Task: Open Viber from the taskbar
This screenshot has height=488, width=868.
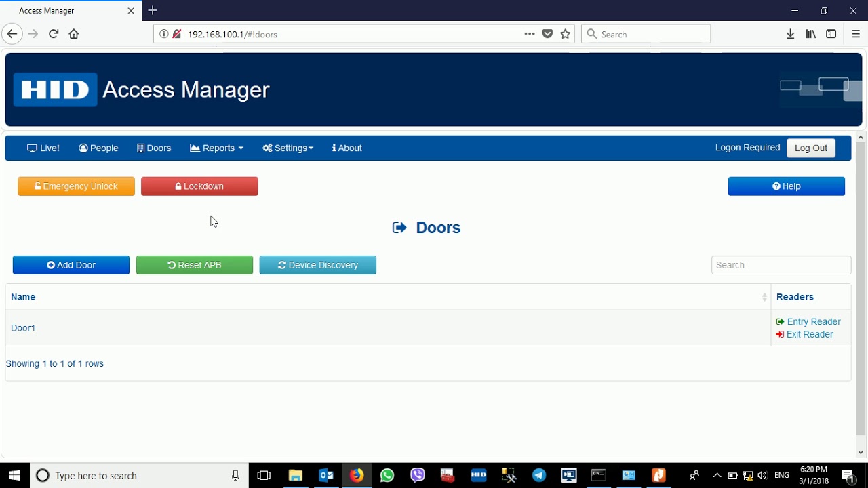Action: coord(418,475)
